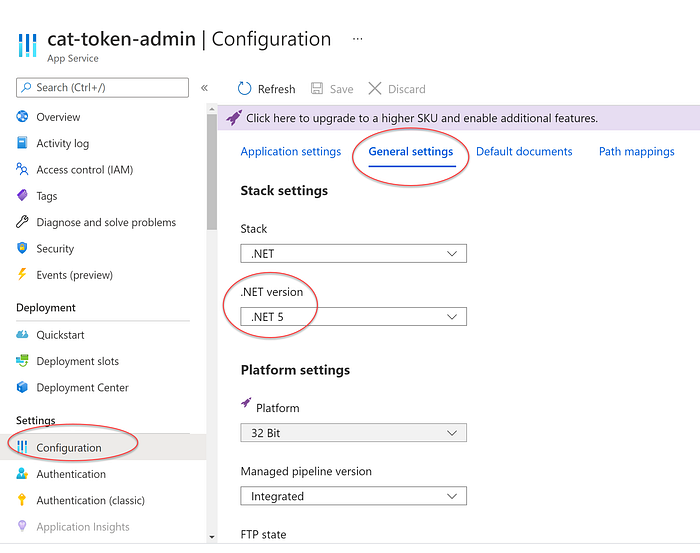Open Activity log via its icon
The image size is (700, 553).
click(x=23, y=143)
